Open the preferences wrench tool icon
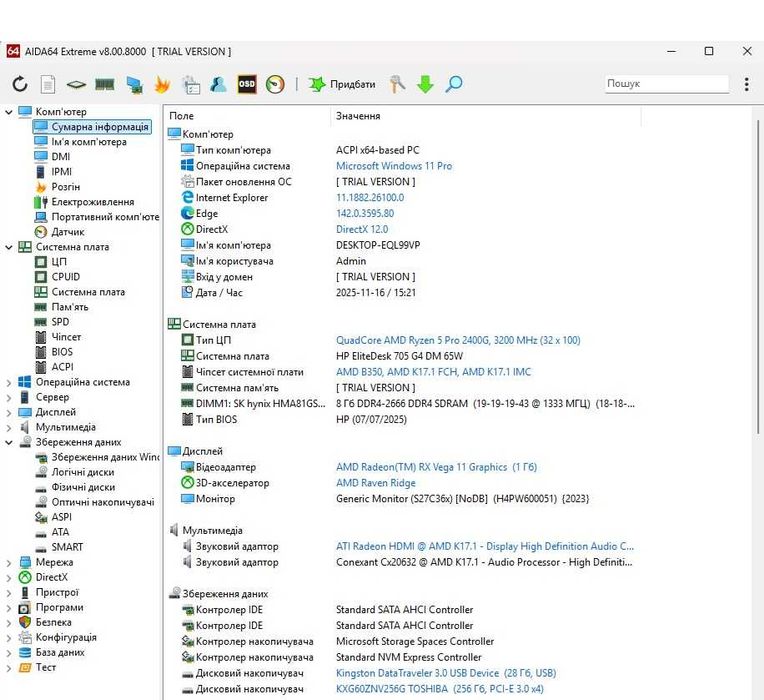The height and width of the screenshot is (700, 764). tap(397, 84)
